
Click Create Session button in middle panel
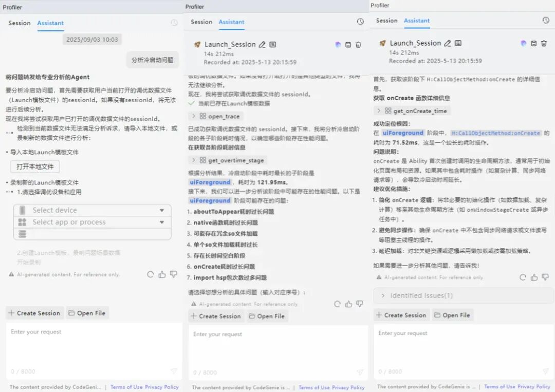215,316
